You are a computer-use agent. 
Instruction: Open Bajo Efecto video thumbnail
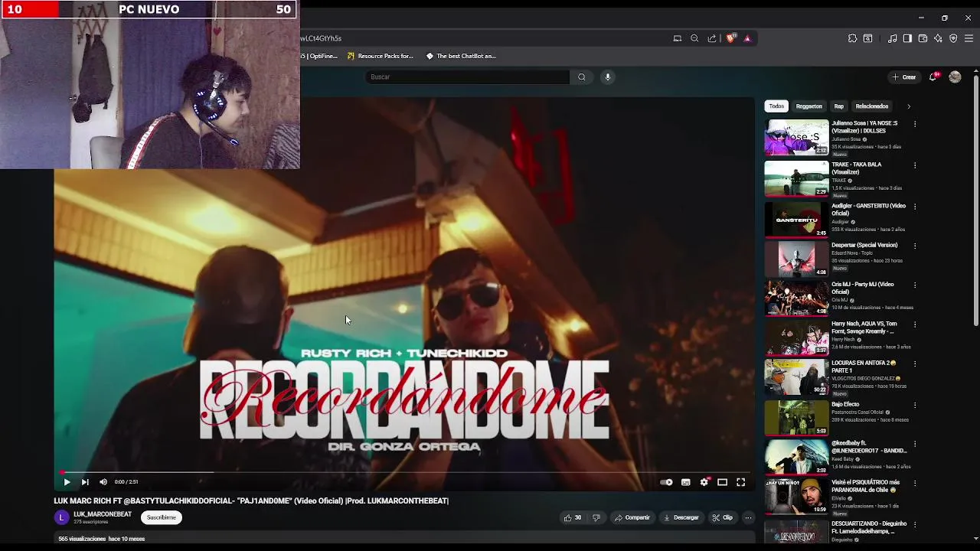[x=796, y=418]
